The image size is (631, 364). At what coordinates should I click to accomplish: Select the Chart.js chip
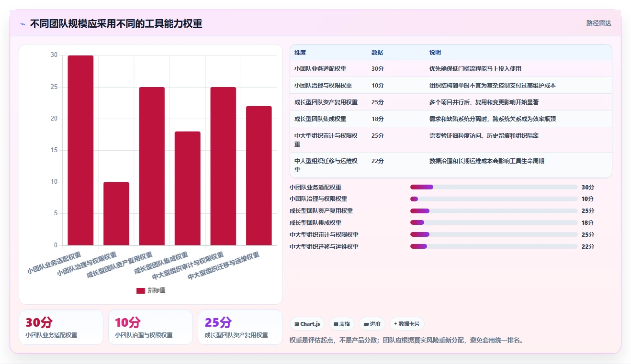coord(307,324)
